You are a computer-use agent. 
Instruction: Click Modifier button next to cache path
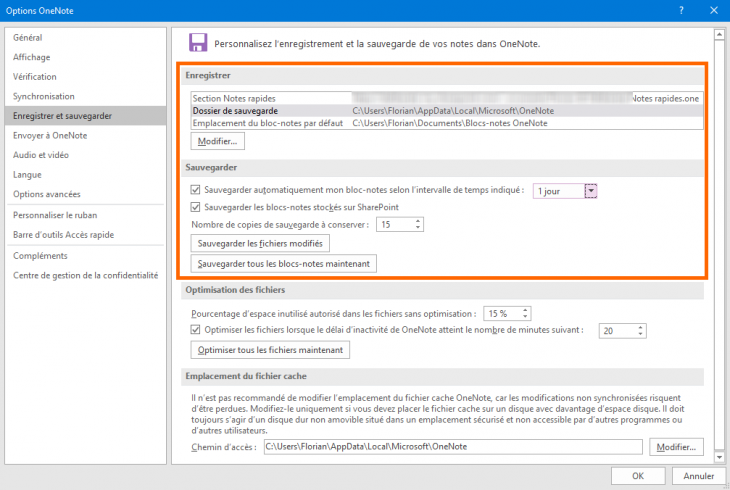pyautogui.click(x=676, y=447)
